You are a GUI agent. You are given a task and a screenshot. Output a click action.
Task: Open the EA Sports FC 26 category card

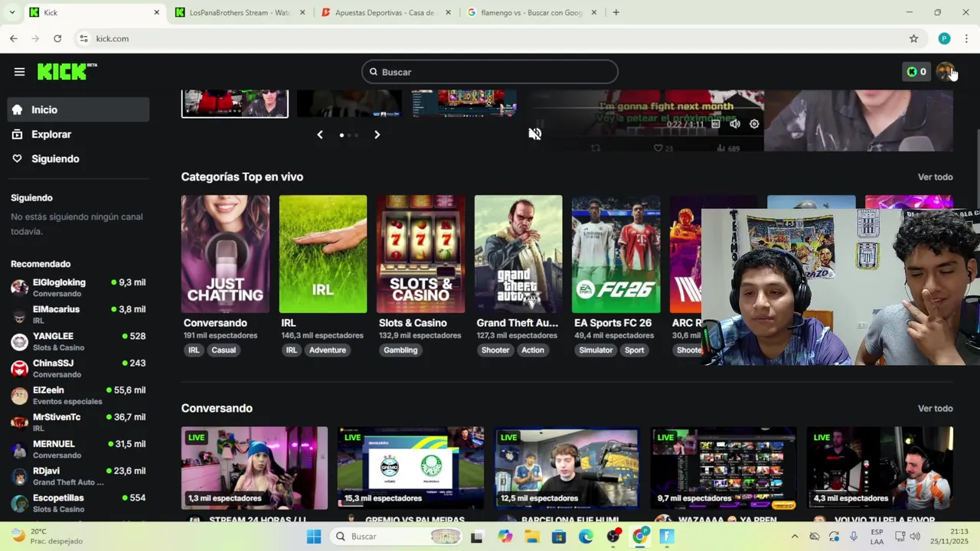(x=616, y=254)
